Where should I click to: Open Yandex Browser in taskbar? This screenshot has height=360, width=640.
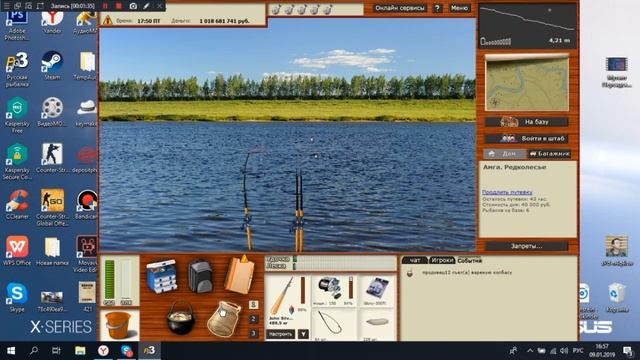(103, 351)
